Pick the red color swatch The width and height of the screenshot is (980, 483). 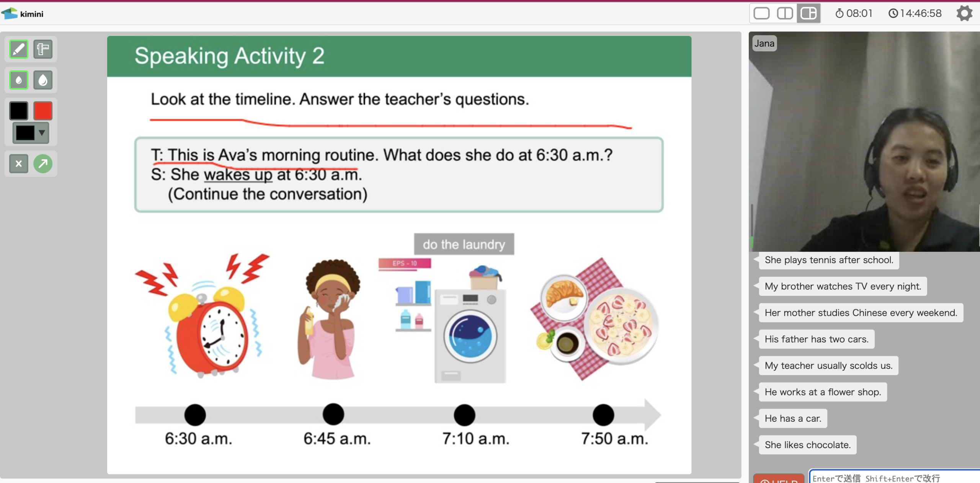(42, 111)
